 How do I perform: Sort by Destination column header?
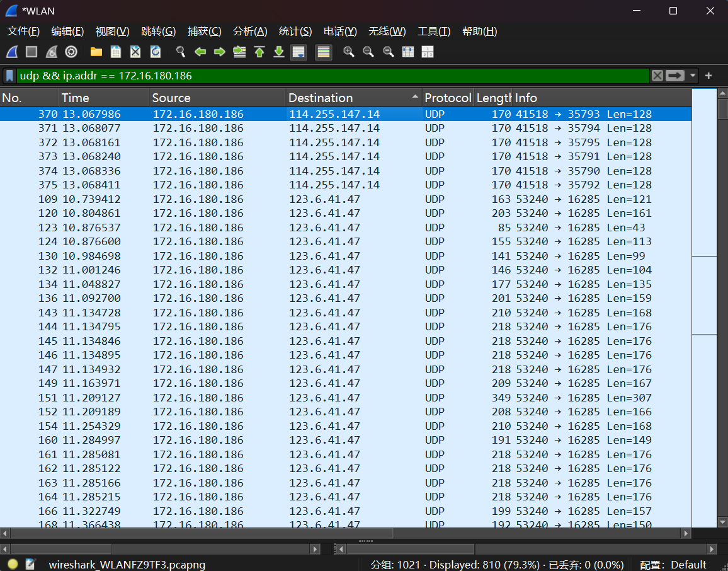tap(353, 98)
